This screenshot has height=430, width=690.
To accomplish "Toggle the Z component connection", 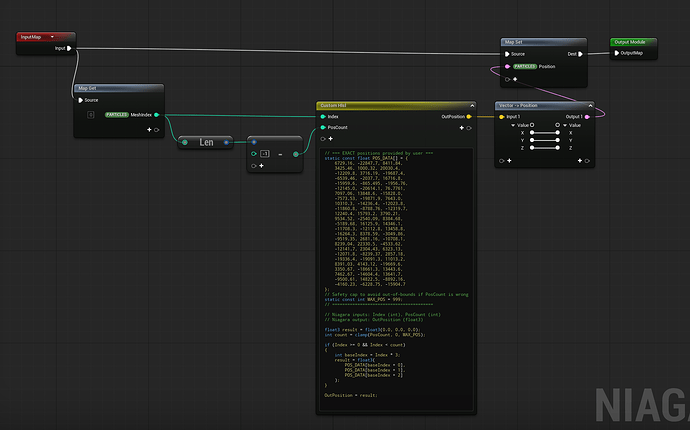I will coord(545,148).
